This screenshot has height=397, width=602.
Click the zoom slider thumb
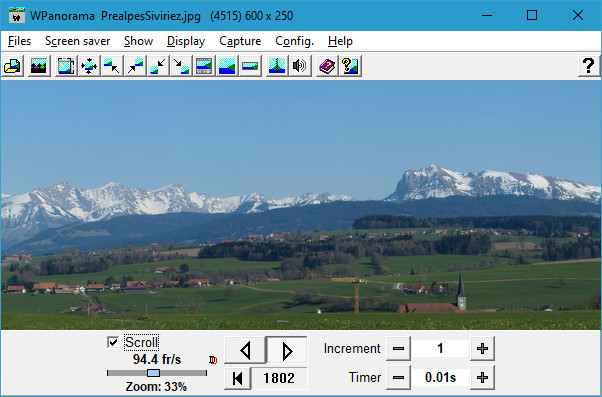153,373
